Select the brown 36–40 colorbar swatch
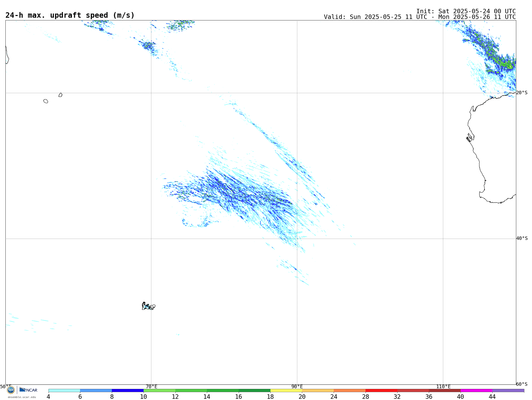Viewport: 532px width, 400px height. (445, 391)
